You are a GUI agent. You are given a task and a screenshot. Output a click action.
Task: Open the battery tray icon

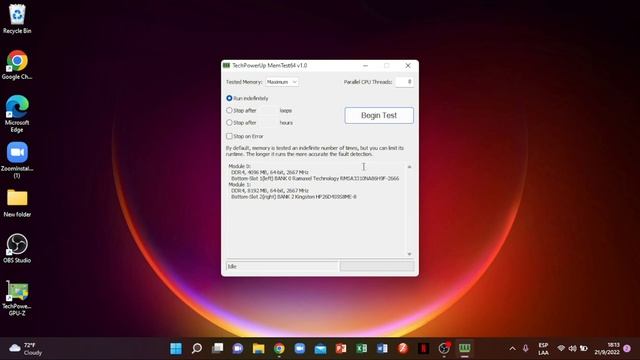tap(584, 348)
